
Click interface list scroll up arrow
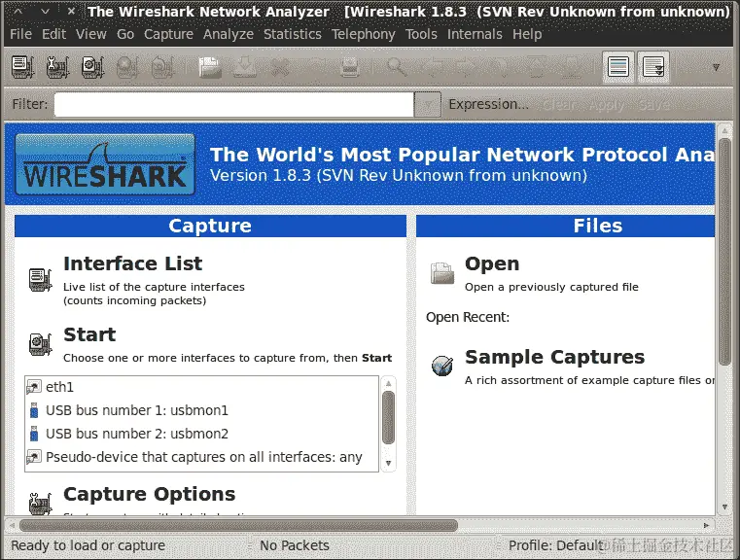coord(388,383)
